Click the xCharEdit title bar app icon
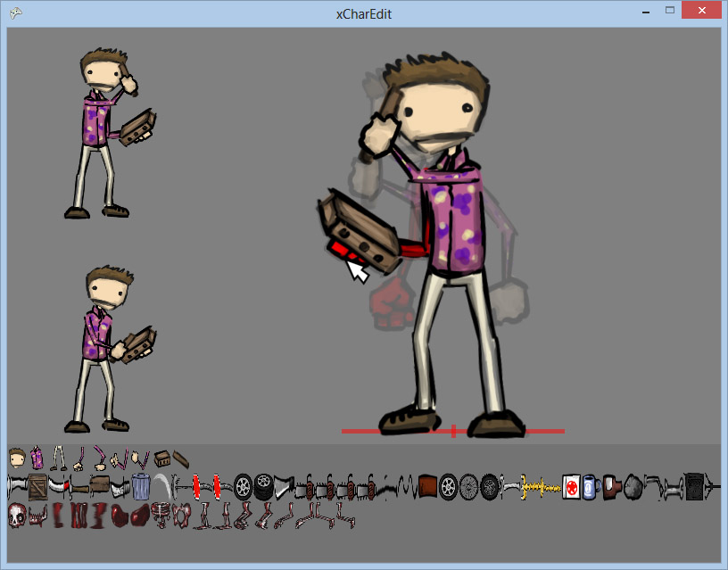 (x=16, y=13)
